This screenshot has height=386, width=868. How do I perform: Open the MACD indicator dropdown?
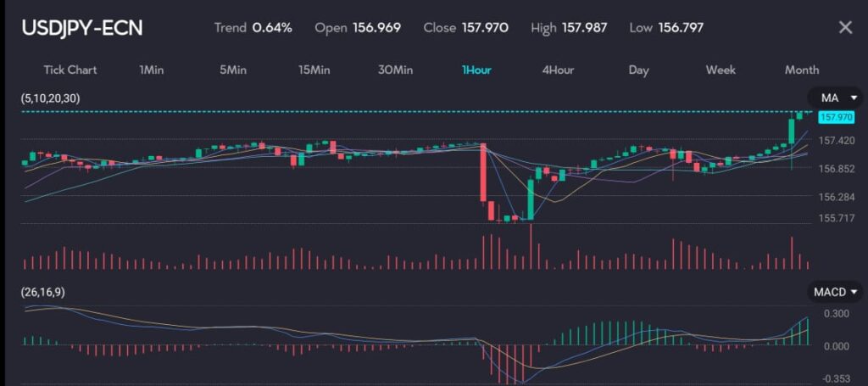click(835, 292)
